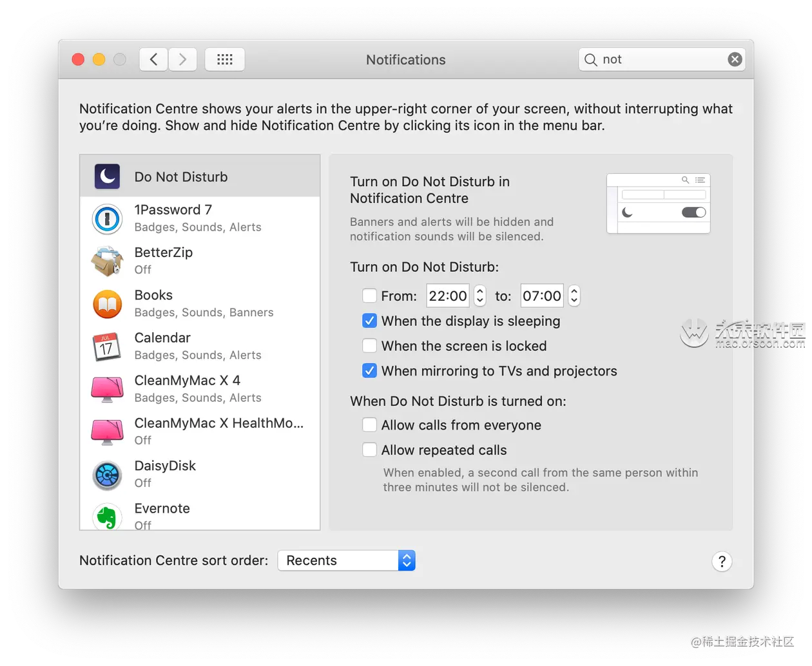Adjust the to time 07:00 stepper
Image resolution: width=812 pixels, height=666 pixels.
[x=574, y=296]
